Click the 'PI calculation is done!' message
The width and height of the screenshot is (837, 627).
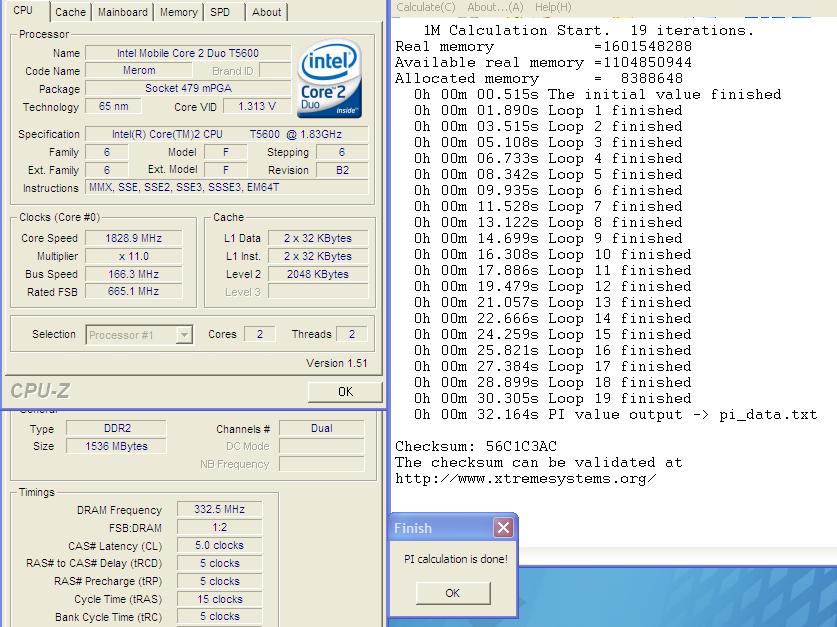click(456, 559)
